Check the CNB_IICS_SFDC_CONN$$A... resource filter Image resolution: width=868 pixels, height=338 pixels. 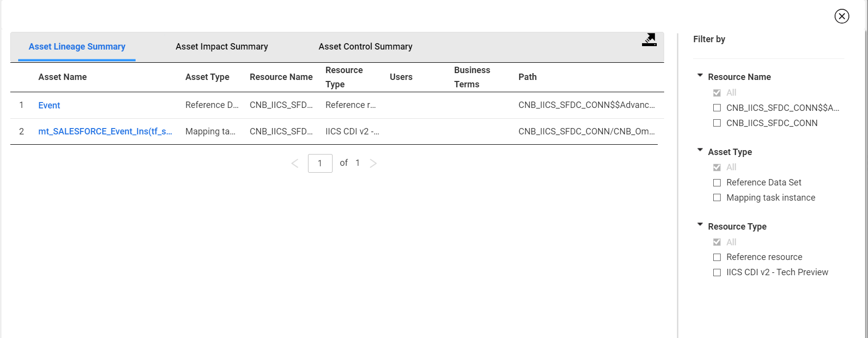point(717,108)
